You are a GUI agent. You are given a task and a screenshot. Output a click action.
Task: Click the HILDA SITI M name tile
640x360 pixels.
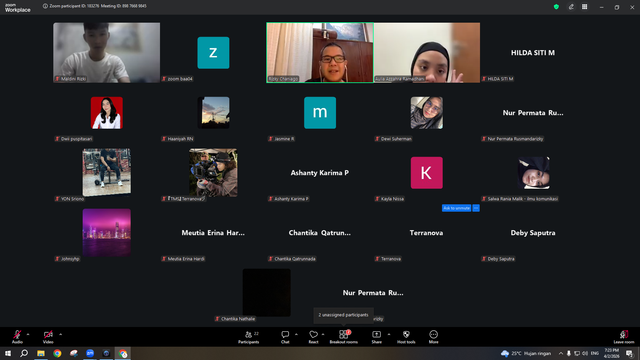(x=533, y=53)
